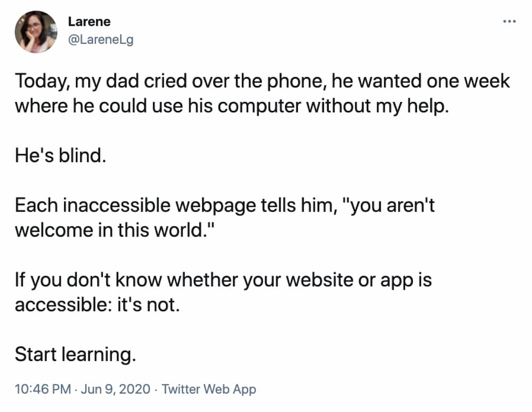Click the word 'phone' in the first line
This screenshot has height=412, width=532.
(x=295, y=82)
